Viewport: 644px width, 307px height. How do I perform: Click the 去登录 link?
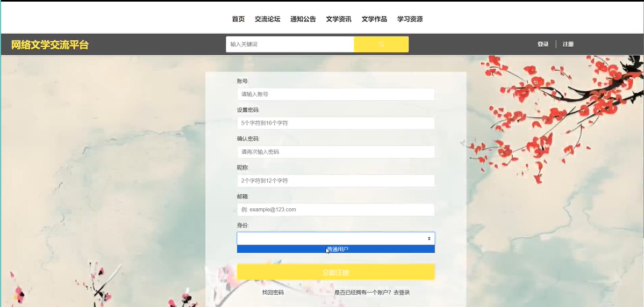(402, 293)
